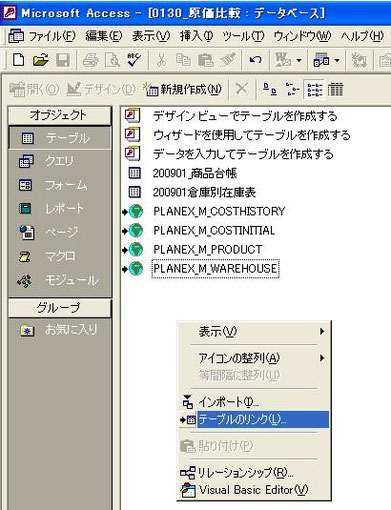This screenshot has width=391, height=510.
Task: Click the Access key icon in title bar
Action: point(9,13)
